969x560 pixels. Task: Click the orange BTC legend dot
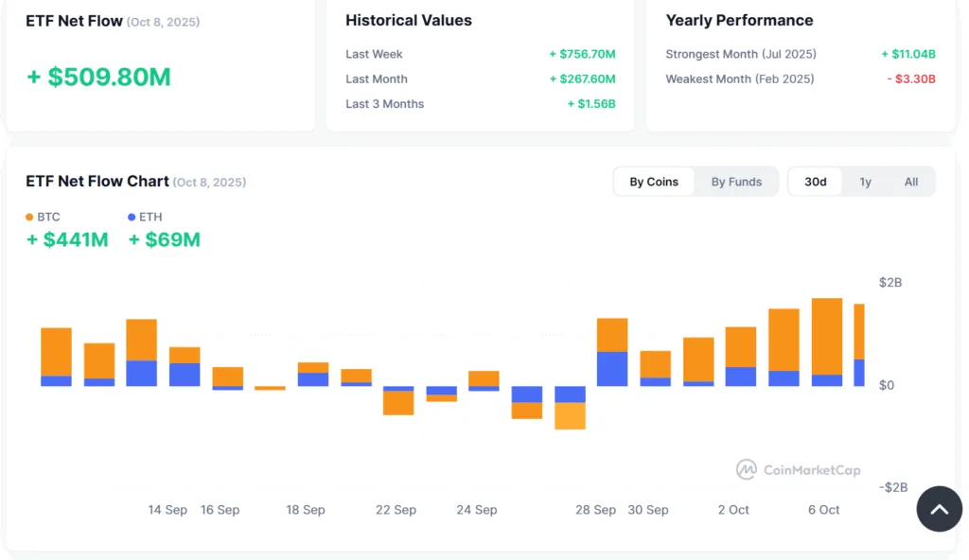point(29,218)
